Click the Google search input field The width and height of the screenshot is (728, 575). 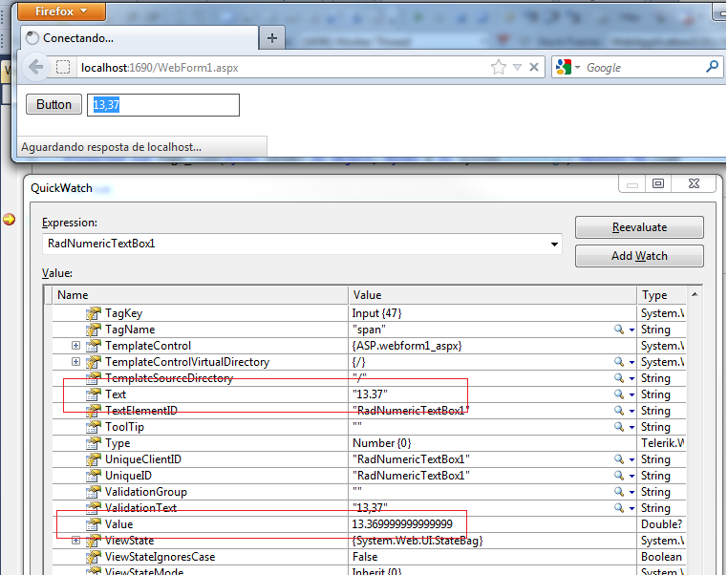pos(643,68)
